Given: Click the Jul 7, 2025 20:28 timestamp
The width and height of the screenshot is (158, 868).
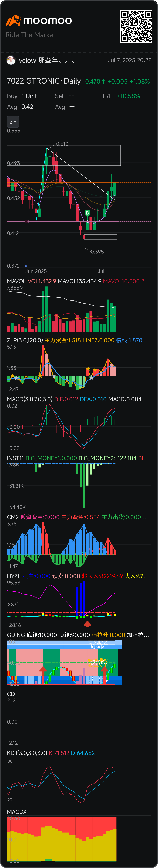Looking at the screenshot, I should [x=130, y=60].
